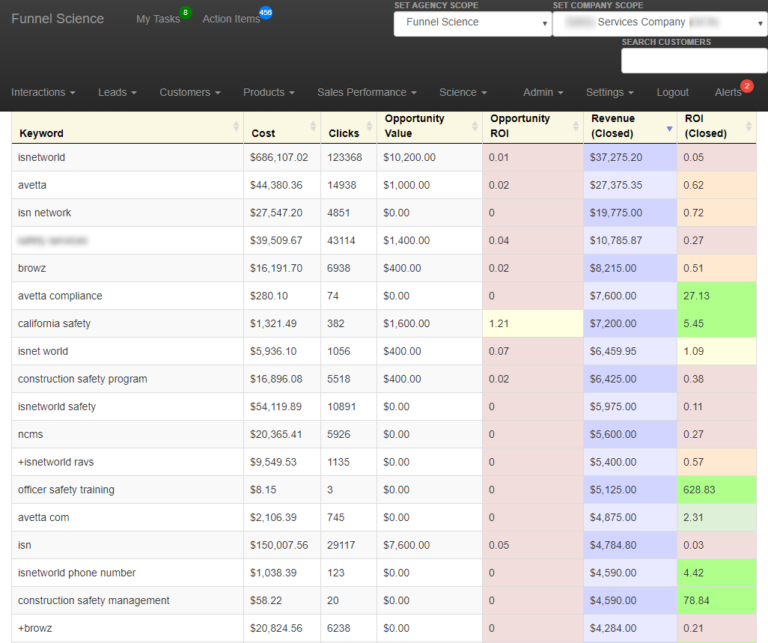Click the $4,284.00 revenue cell
768x643 pixels.
(x=630, y=628)
